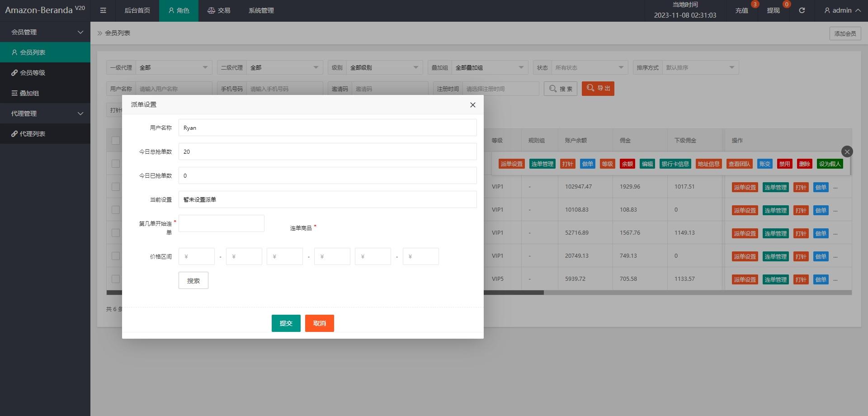
Task: Toggle the sidebar collapse hamburger icon
Action: coord(103,10)
